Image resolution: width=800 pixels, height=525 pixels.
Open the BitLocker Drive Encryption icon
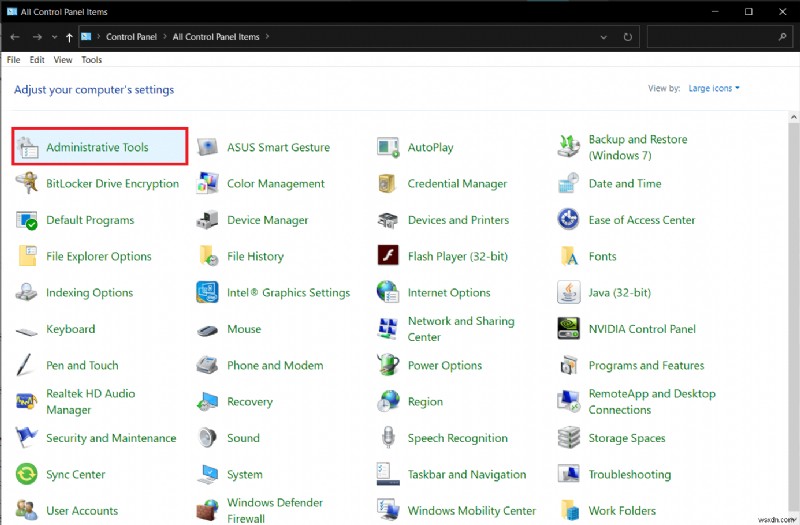[27, 184]
